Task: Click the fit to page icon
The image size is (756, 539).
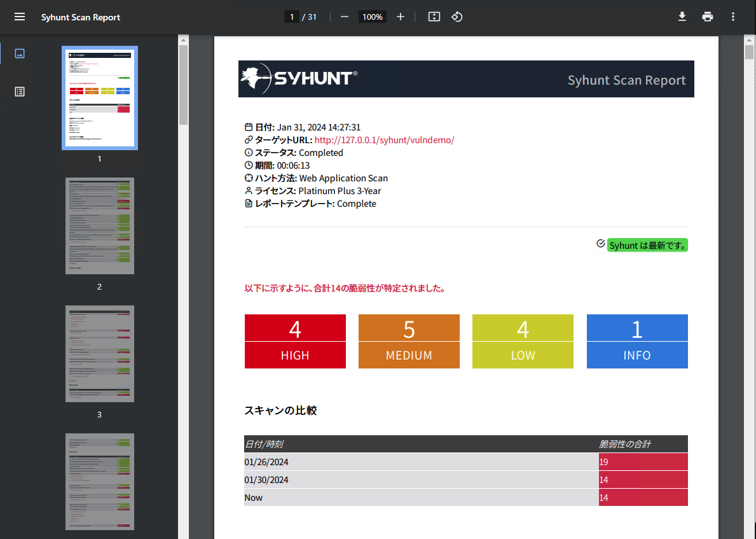Action: click(x=434, y=17)
